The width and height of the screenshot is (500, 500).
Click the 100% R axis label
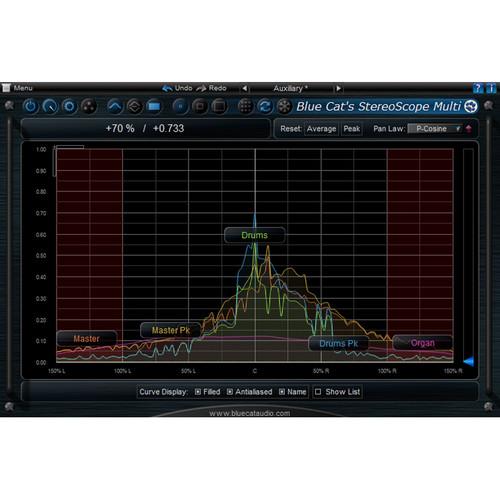pyautogui.click(x=387, y=371)
